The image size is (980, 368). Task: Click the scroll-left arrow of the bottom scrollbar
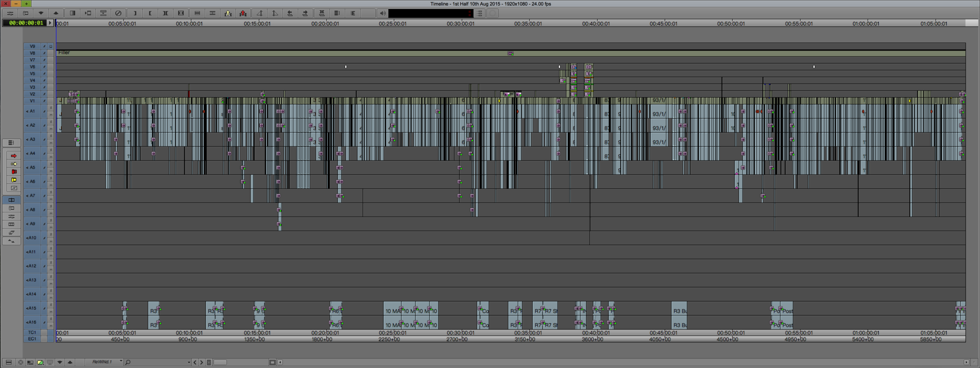click(x=280, y=363)
